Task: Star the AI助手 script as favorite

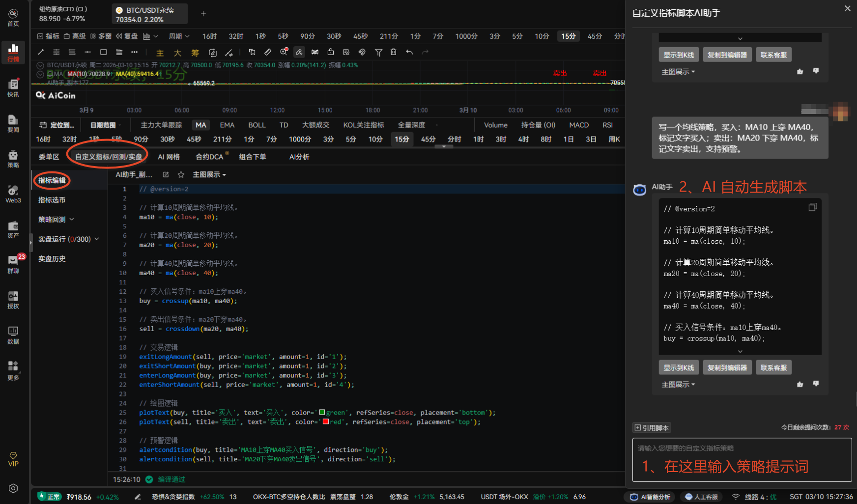Action: (x=181, y=175)
